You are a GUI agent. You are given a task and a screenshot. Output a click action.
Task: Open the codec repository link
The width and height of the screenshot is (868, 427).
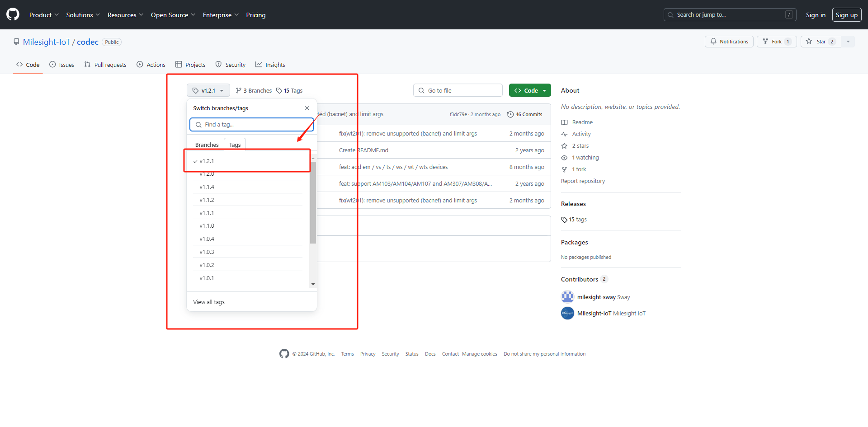(88, 42)
